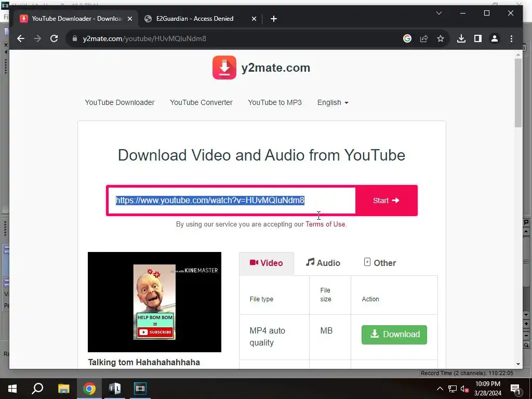Expand the English language dropdown
The image size is (532, 399).
333,102
